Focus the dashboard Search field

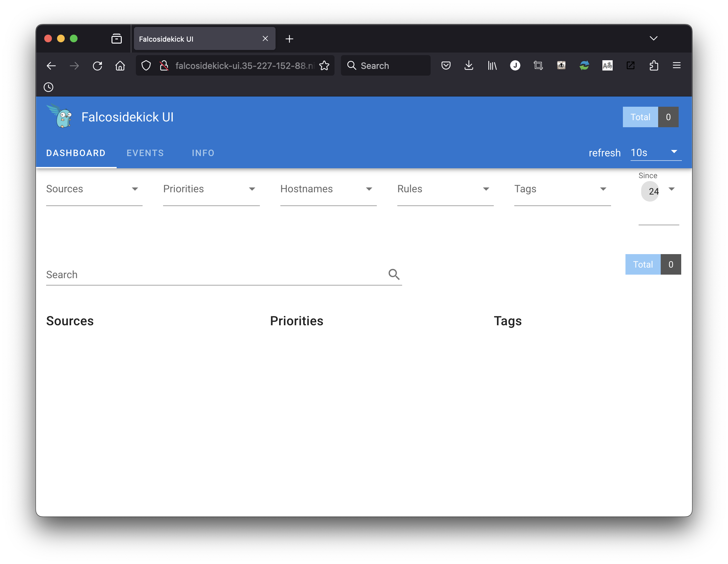point(224,274)
